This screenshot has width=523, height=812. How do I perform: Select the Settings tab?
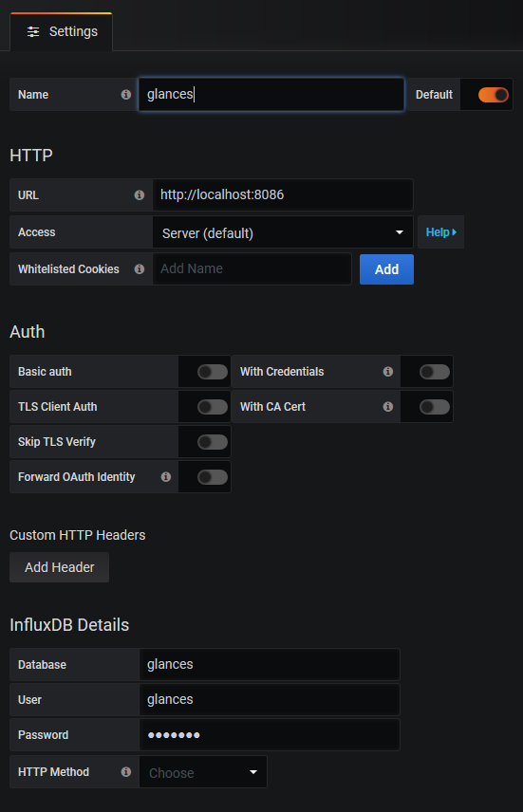click(x=62, y=31)
